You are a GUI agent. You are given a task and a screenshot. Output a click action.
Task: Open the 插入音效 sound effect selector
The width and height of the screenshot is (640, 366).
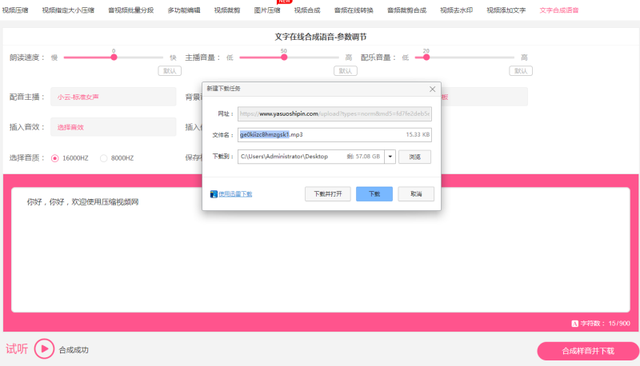point(113,127)
